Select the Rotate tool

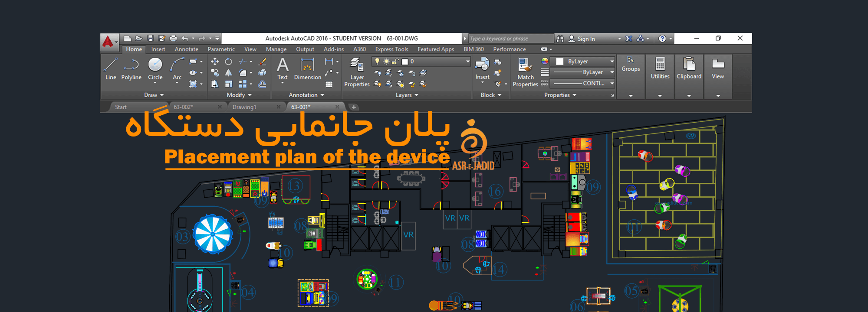coord(229,62)
